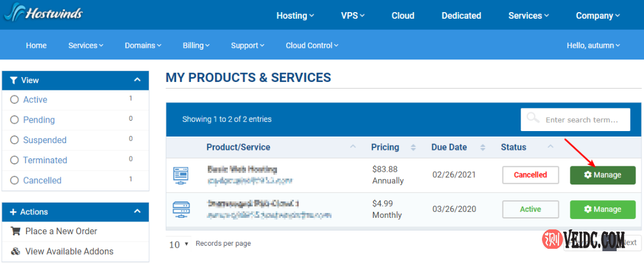Expand the Hello, autumn account menu
This screenshot has height=267, width=644.
593,46
